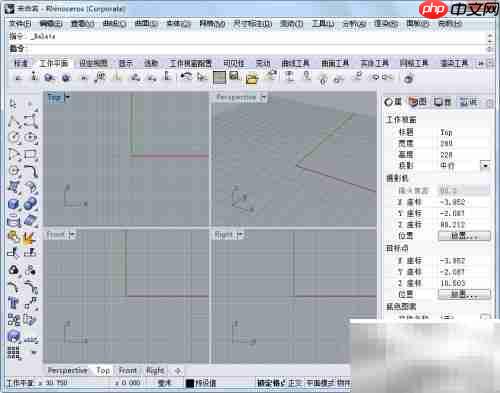Click the command history scroll arrow
The height and width of the screenshot is (393, 500).
(490, 36)
